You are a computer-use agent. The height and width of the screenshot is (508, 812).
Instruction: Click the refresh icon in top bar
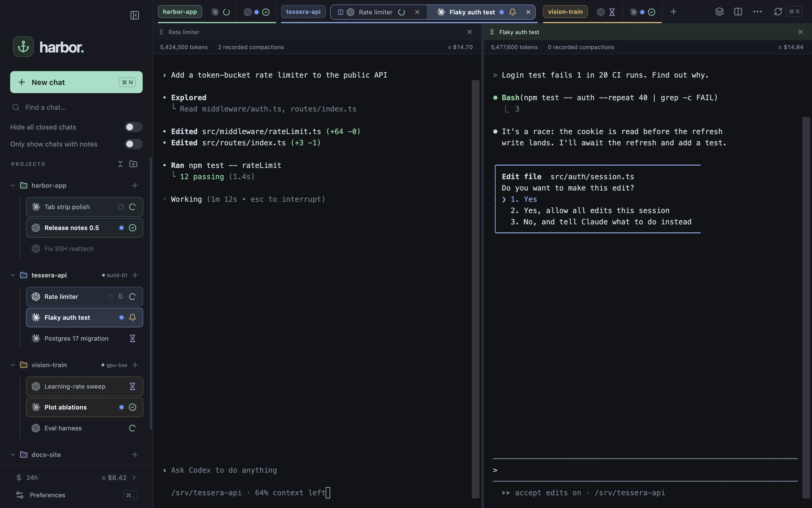coord(778,12)
